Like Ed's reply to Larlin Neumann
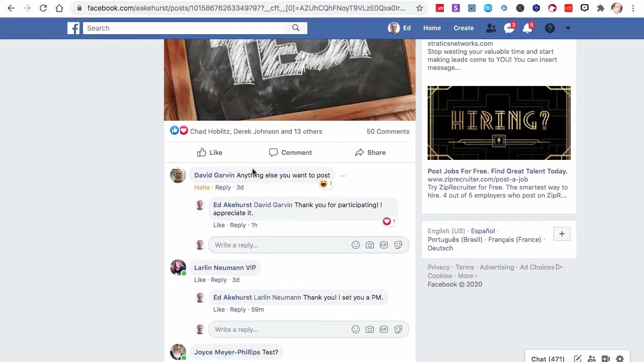The width and height of the screenshot is (644, 362). tap(219, 309)
